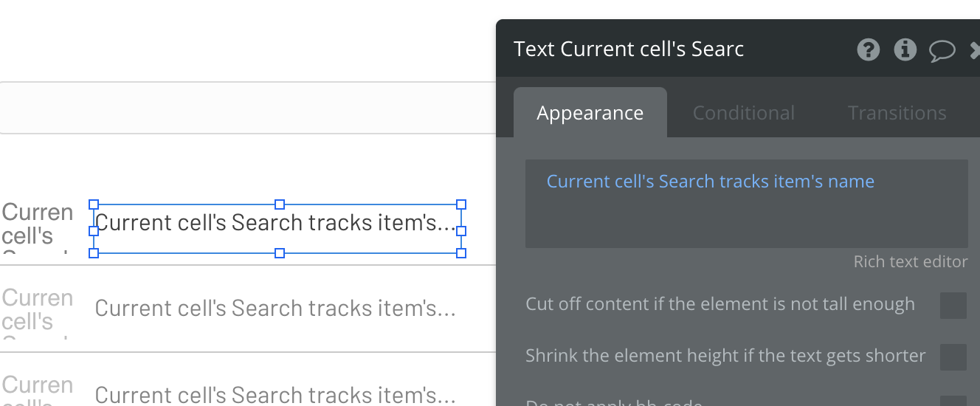Open the comment bubble icon
The image size is (980, 406).
pyautogui.click(x=942, y=51)
